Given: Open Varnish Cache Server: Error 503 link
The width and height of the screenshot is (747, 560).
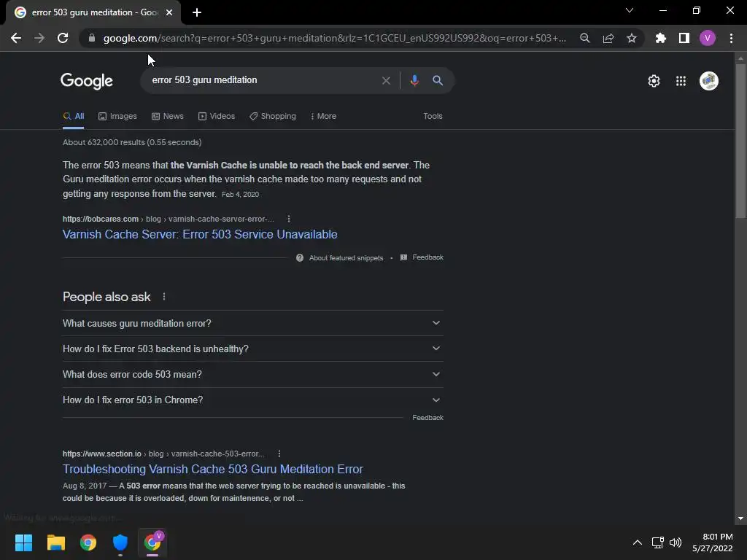Looking at the screenshot, I should click(200, 234).
